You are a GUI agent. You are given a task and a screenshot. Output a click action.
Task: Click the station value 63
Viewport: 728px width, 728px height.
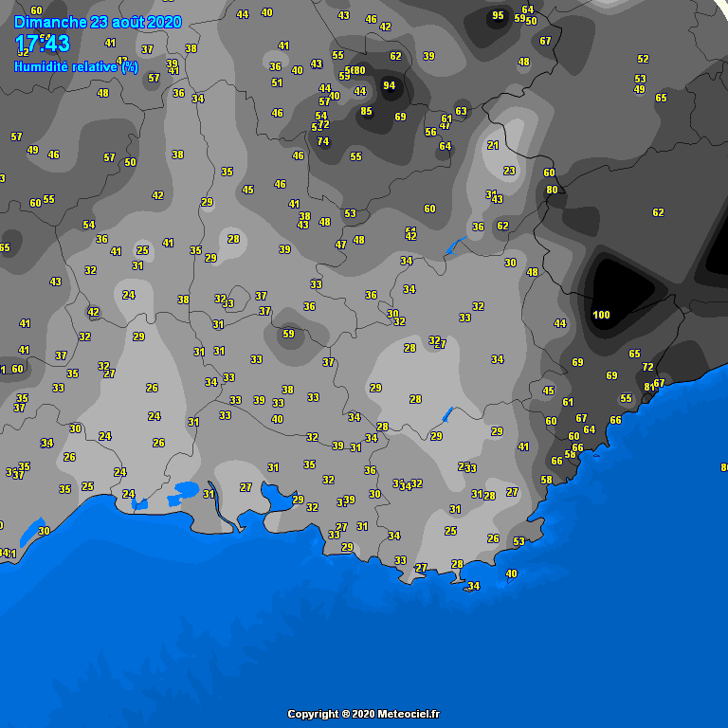461,111
